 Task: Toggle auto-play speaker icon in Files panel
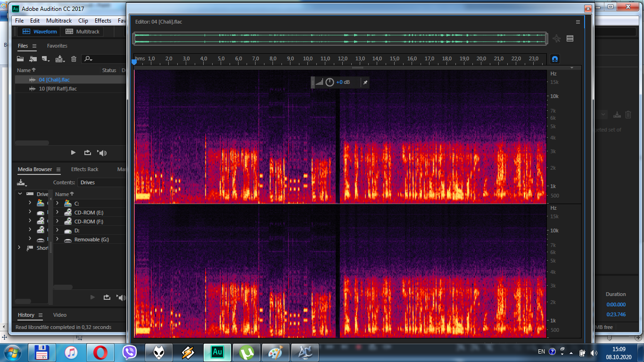[x=102, y=153]
